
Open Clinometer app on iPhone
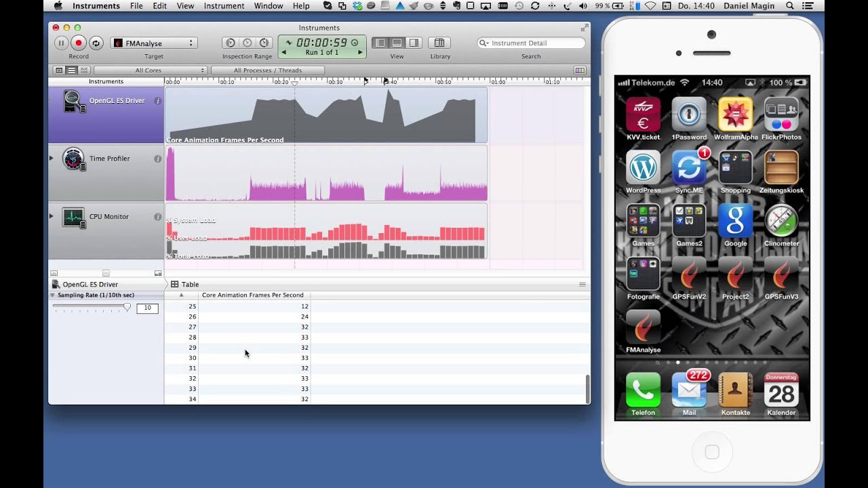781,220
